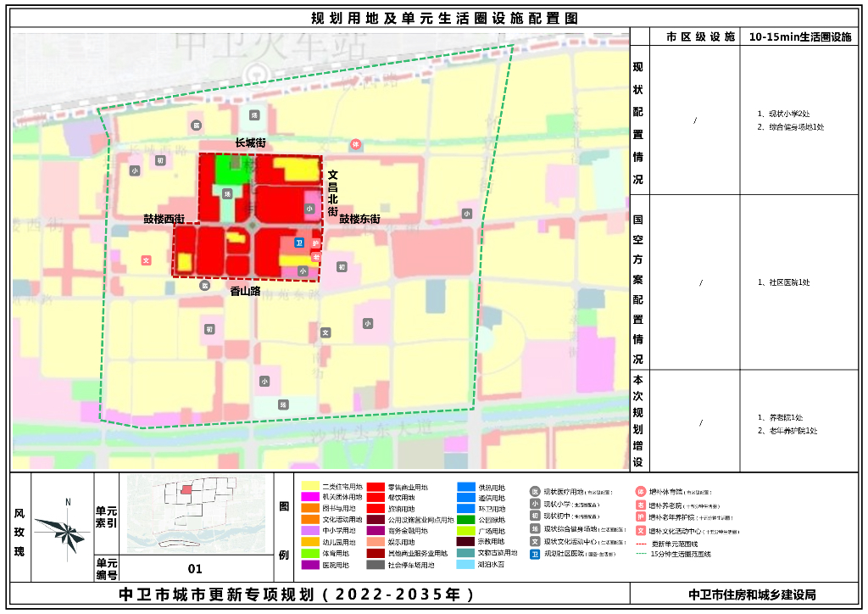Select the 10-15min生活圈设施 column header
The image size is (868, 614).
coord(799,37)
